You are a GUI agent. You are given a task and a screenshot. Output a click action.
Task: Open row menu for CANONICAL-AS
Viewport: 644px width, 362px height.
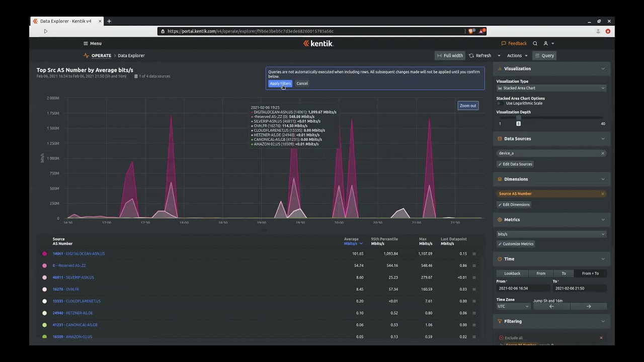point(473,325)
